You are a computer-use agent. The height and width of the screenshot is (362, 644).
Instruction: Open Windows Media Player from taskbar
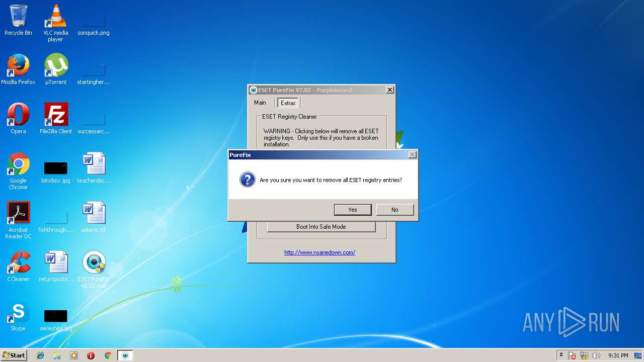pyautogui.click(x=74, y=355)
